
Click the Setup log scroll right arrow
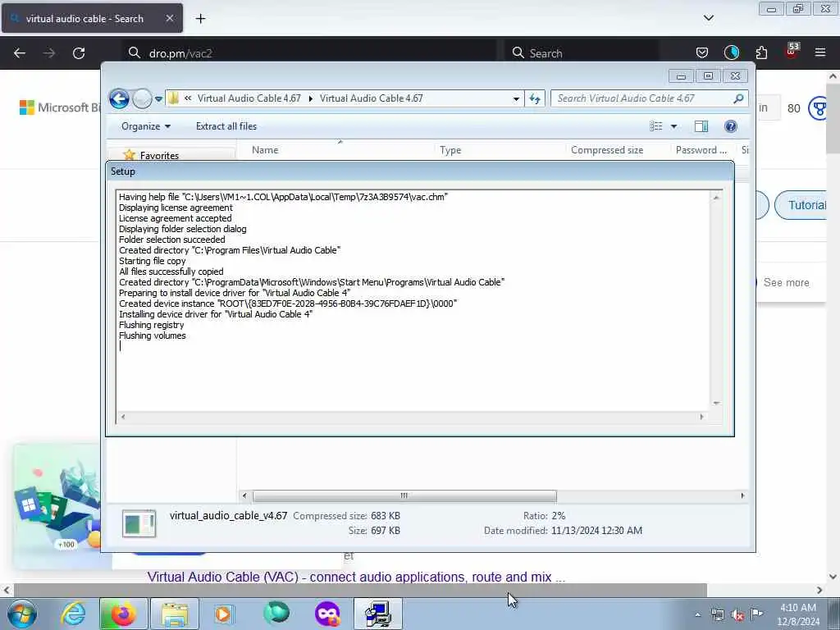pyautogui.click(x=702, y=417)
